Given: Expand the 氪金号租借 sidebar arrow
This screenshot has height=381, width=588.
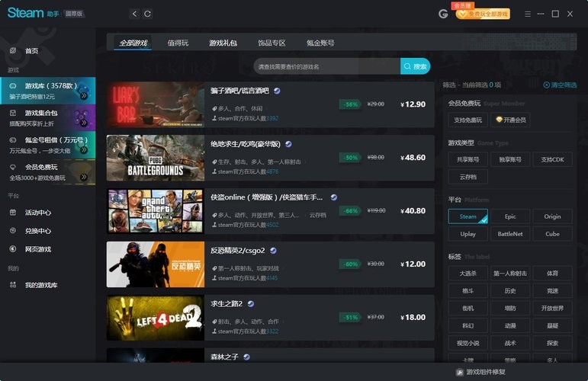Looking at the screenshot, I should 84,149.
